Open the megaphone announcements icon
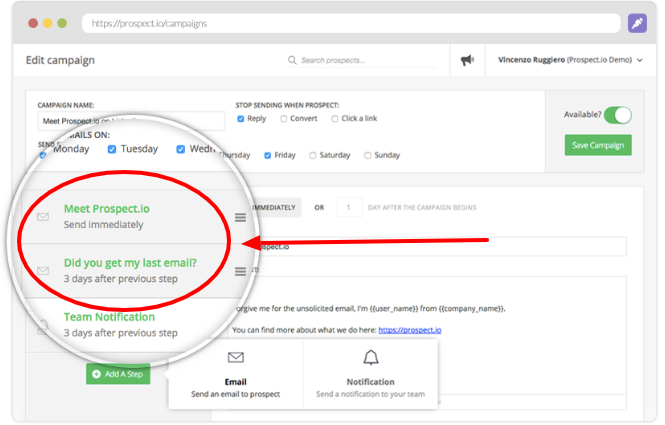This screenshot has width=665, height=425. tap(467, 60)
